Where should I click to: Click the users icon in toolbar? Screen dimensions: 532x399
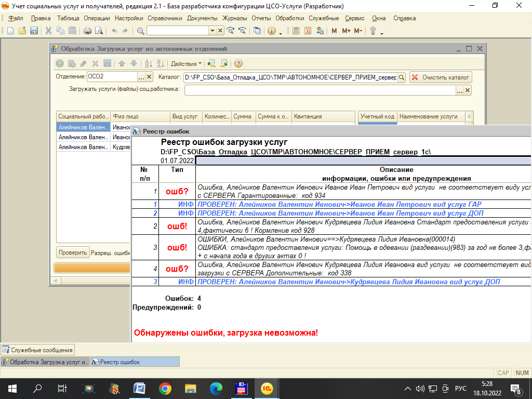(x=320, y=31)
